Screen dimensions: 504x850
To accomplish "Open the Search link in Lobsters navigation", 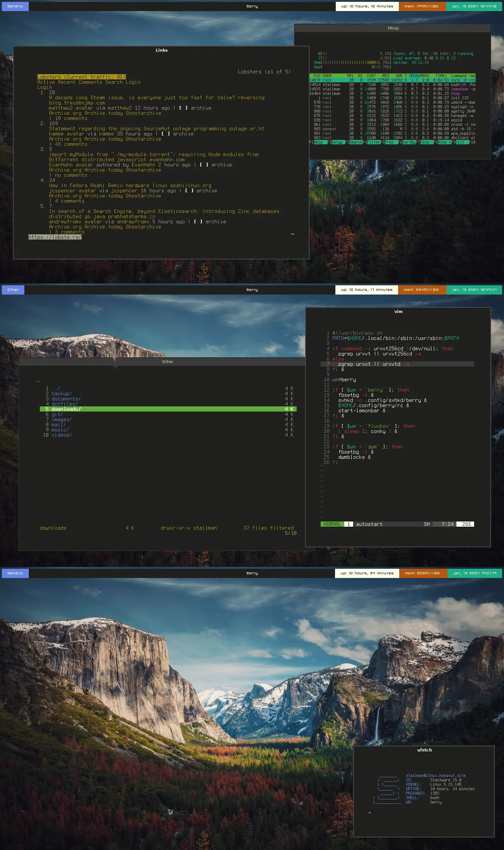I will (114, 82).
